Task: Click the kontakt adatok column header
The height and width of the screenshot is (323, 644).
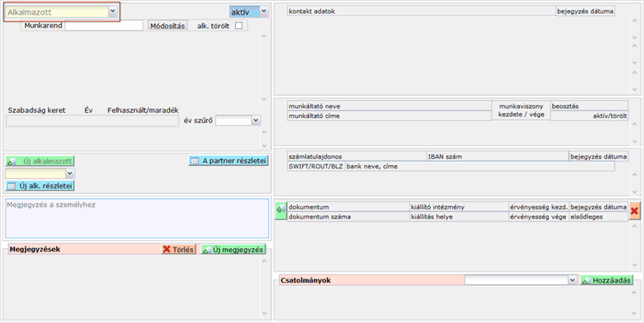Action: (420, 12)
